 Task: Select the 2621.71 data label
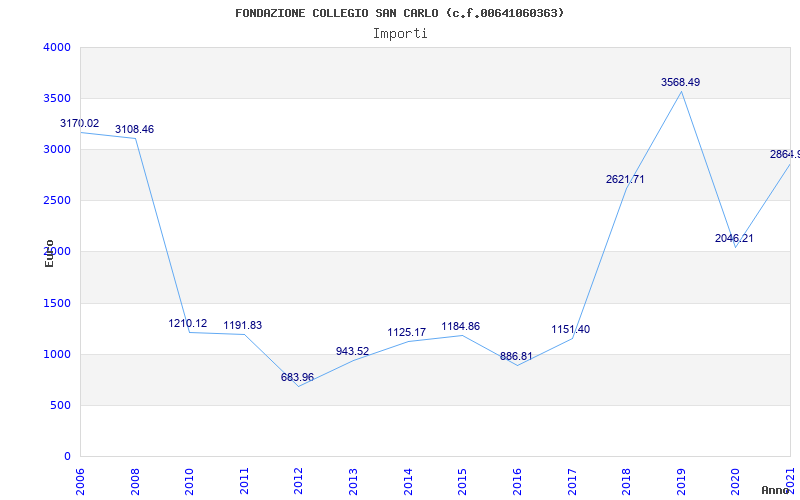[x=625, y=180]
